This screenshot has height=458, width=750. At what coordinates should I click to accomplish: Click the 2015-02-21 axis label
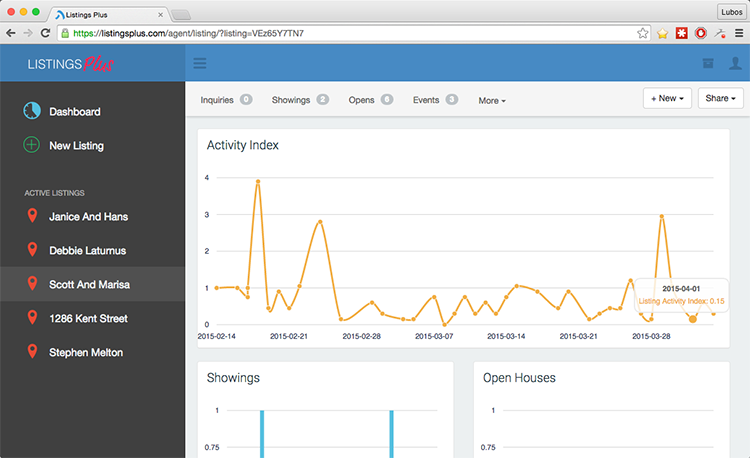[289, 336]
